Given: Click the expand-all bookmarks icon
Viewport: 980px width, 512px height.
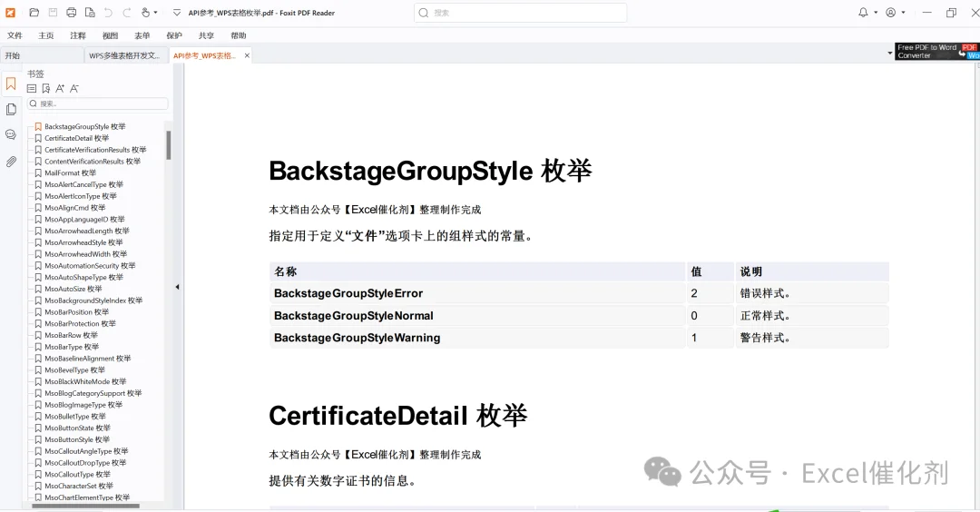Looking at the screenshot, I should pyautogui.click(x=32, y=89).
